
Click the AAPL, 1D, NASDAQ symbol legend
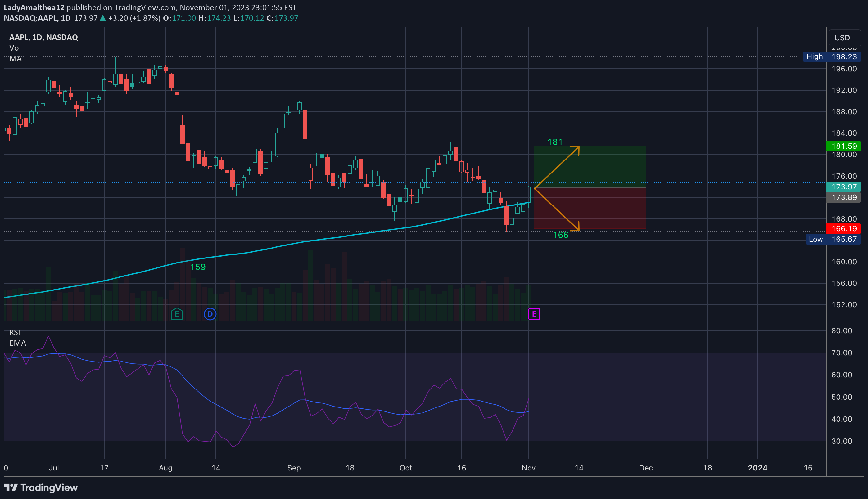click(43, 37)
